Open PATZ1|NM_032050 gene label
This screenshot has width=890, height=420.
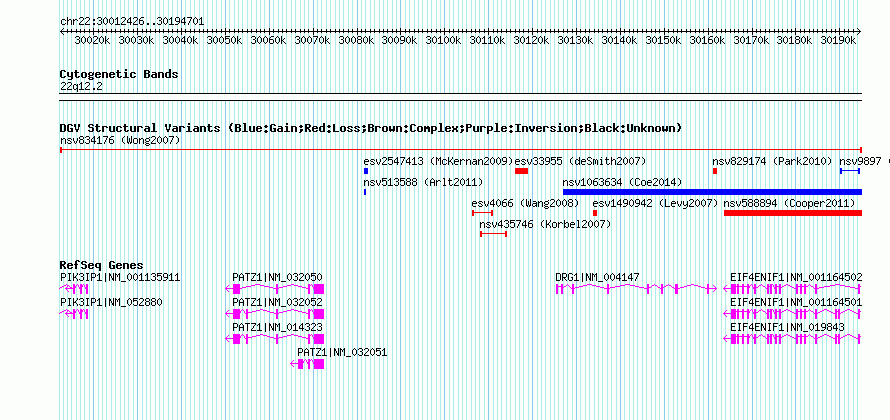point(278,278)
